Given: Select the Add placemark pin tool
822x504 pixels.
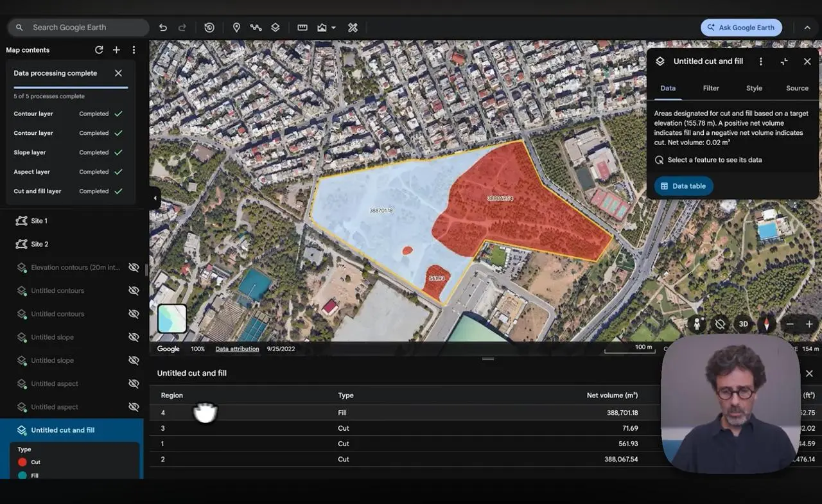Looking at the screenshot, I should (236, 28).
